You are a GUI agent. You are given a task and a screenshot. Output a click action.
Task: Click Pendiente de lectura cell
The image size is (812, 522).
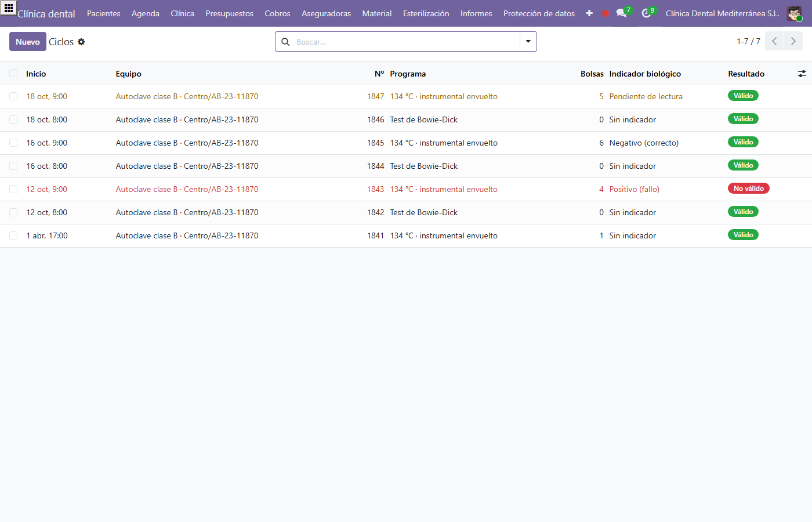coord(646,96)
